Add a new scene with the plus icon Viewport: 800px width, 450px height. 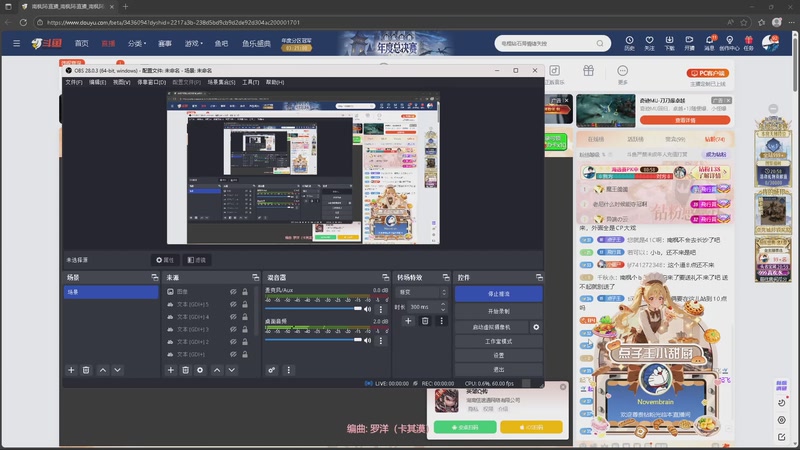coord(71,370)
